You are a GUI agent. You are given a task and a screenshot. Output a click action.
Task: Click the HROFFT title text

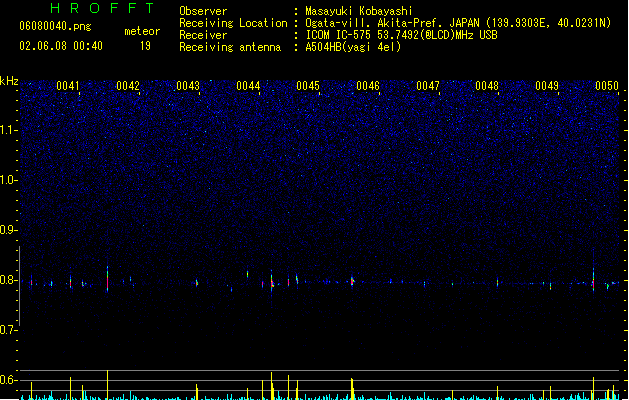pos(102,8)
